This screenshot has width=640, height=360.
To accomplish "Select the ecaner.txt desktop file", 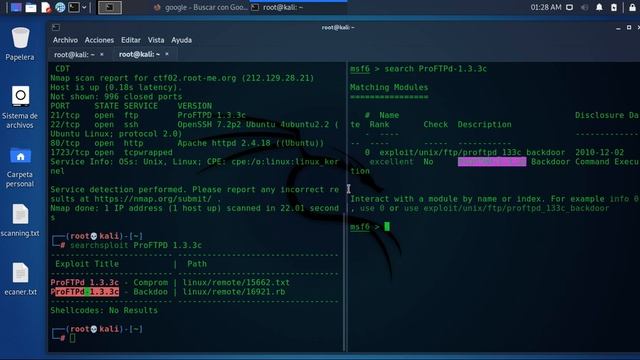I will [x=20, y=279].
